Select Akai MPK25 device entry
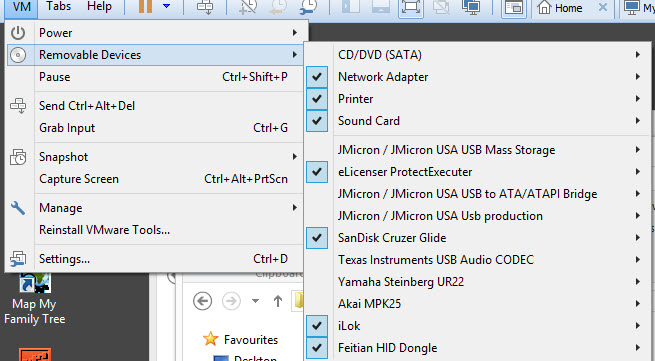Screen dimensions: 655x361 [477, 304]
